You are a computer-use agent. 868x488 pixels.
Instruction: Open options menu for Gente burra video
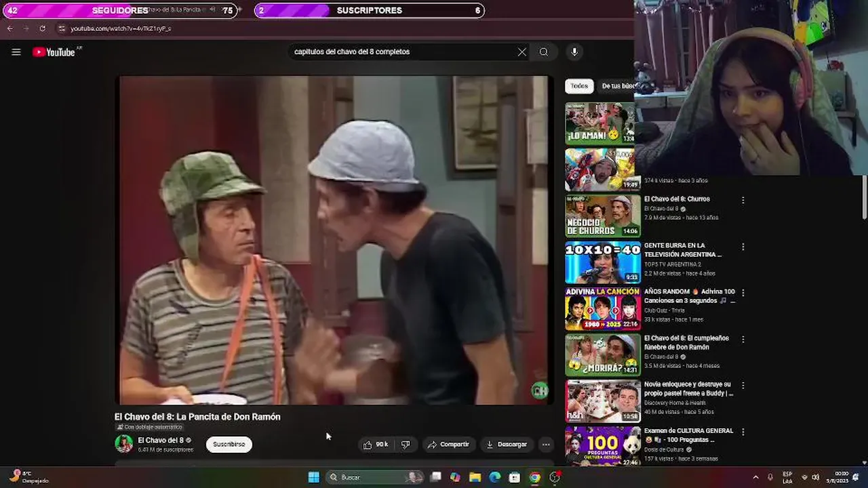point(743,247)
